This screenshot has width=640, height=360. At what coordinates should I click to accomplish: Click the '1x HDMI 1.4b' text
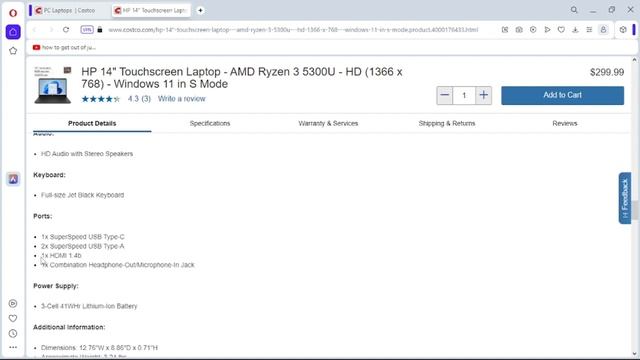coord(61,256)
